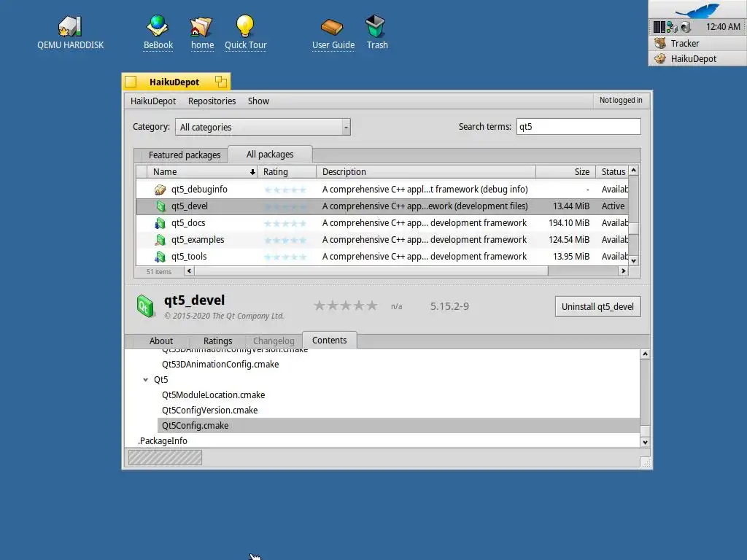Click the Uninstall qt5_devel button
The width and height of the screenshot is (747, 560).
pos(598,307)
